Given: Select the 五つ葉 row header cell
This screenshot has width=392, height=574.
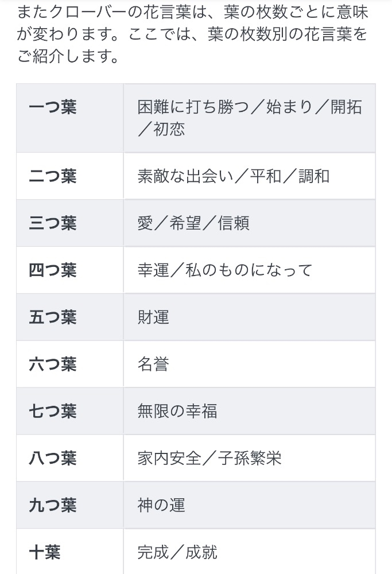Looking at the screenshot, I should pos(69,317).
